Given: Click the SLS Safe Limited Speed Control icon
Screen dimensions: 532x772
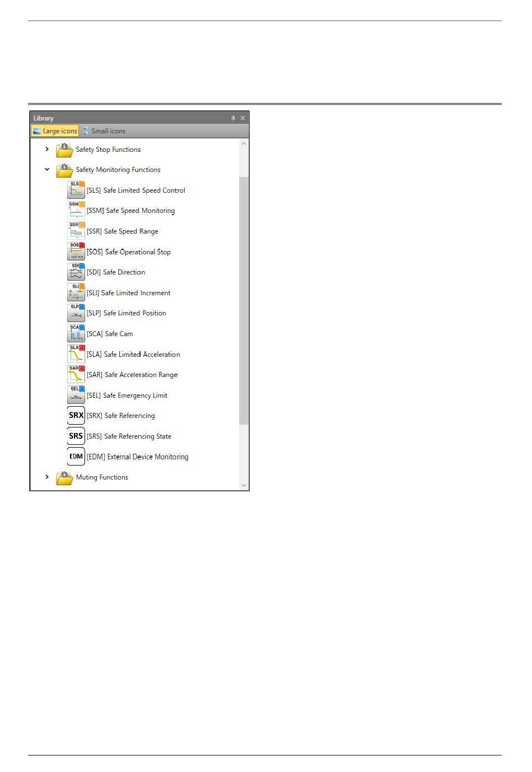Looking at the screenshot, I should click(x=76, y=190).
